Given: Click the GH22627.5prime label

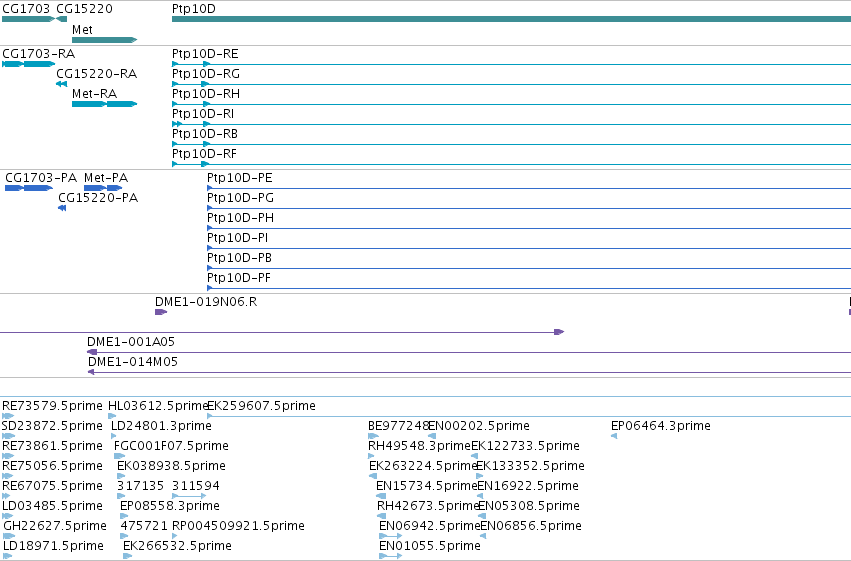Looking at the screenshot, I should [x=55, y=526].
